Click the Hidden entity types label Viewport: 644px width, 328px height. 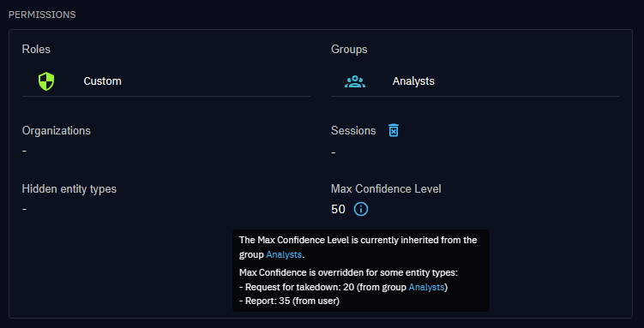[69, 189]
